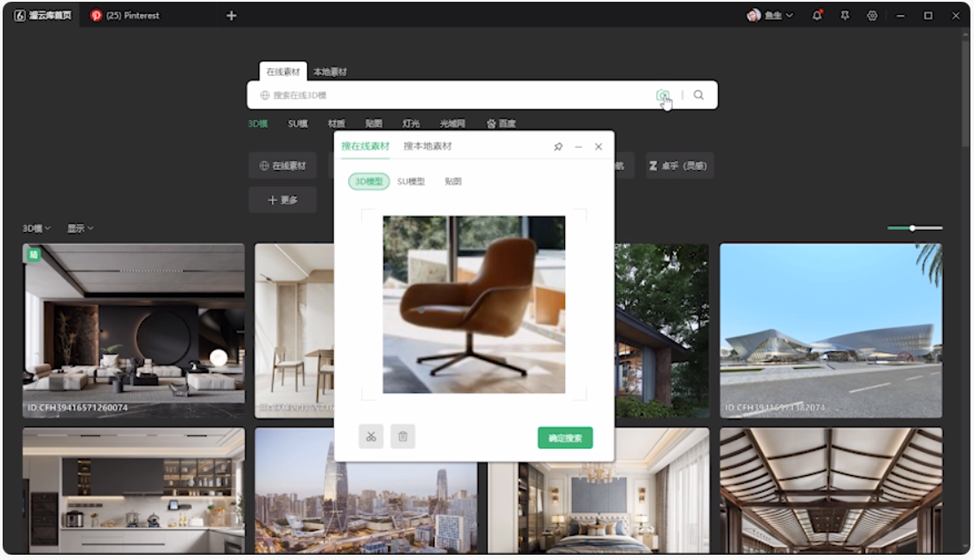Viewport: 974px width, 560px height.
Task: Open a new tab with plus icon
Action: (231, 16)
